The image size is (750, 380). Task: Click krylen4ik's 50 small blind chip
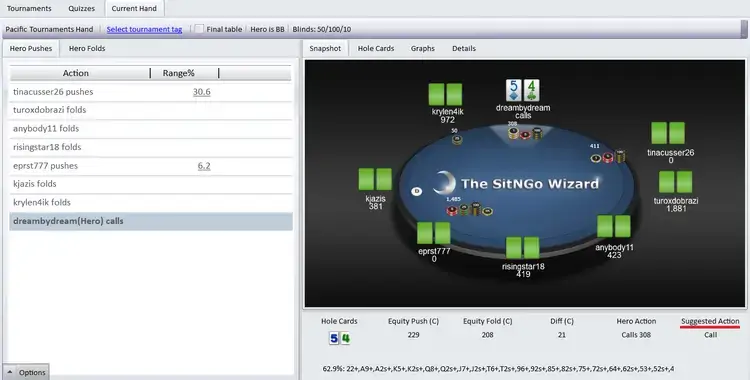457,139
